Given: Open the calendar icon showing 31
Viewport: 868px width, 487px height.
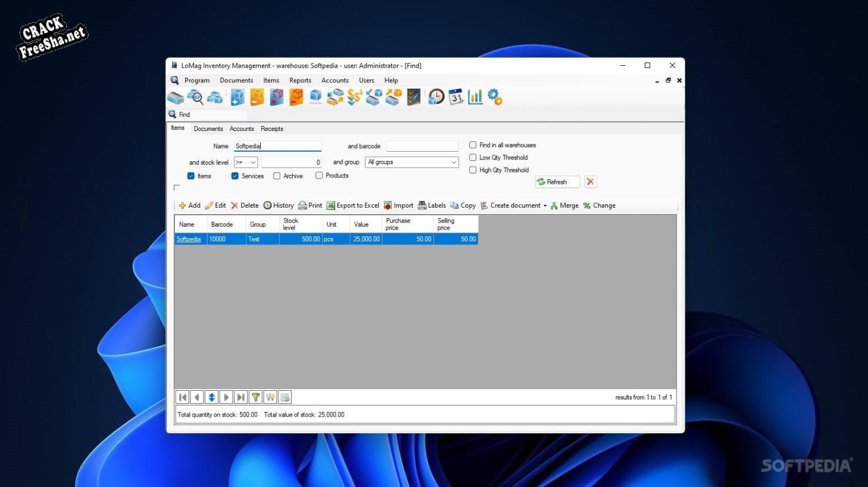Looking at the screenshot, I should click(456, 98).
